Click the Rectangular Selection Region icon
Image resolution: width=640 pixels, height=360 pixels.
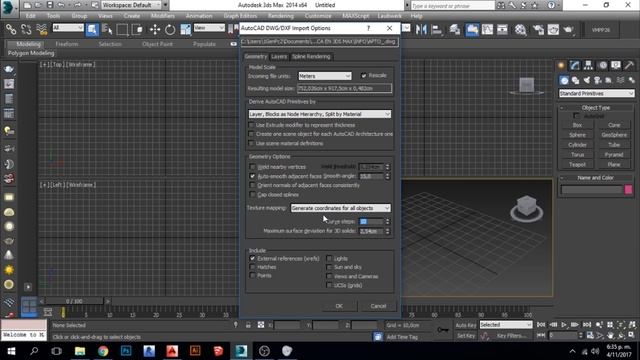point(122,29)
